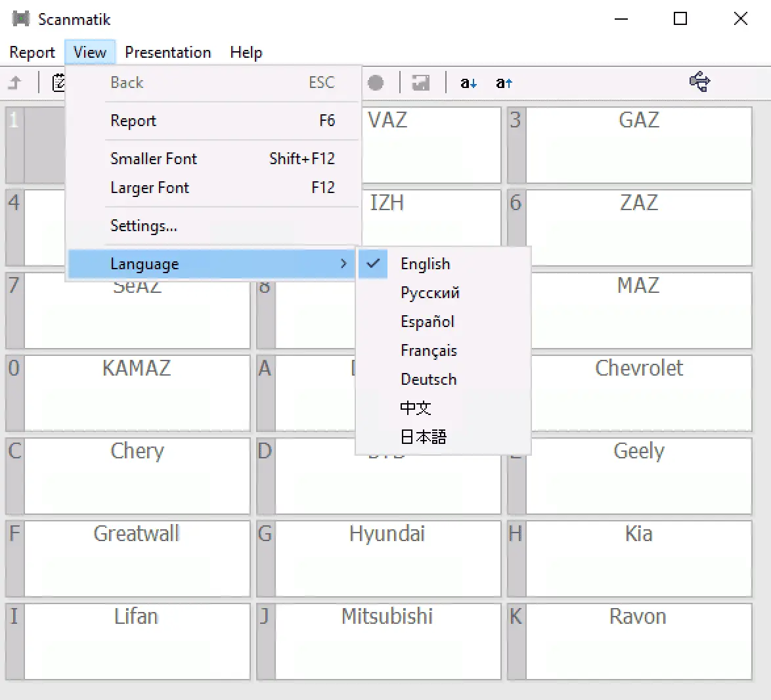Select the VAZ vehicle tile
This screenshot has width=771, height=700.
[431, 145]
